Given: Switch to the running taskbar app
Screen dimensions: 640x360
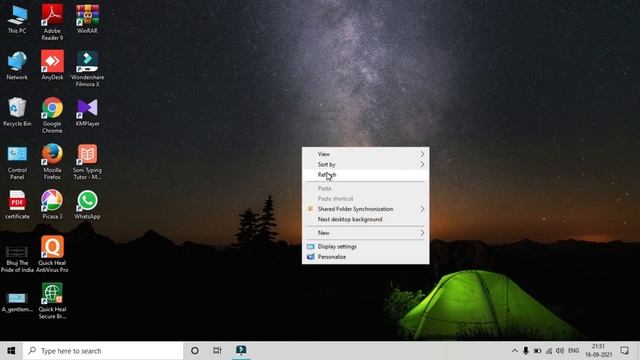Looking at the screenshot, I should tap(241, 351).
